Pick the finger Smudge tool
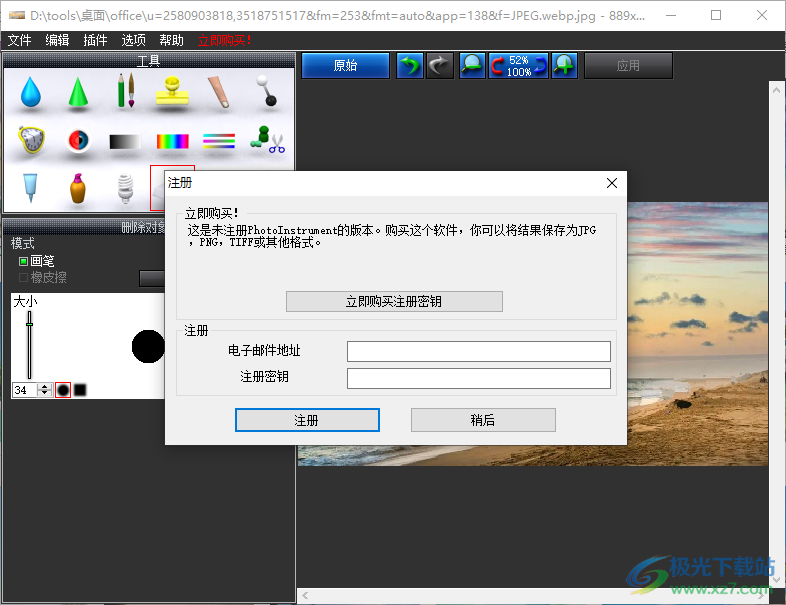 click(x=220, y=92)
